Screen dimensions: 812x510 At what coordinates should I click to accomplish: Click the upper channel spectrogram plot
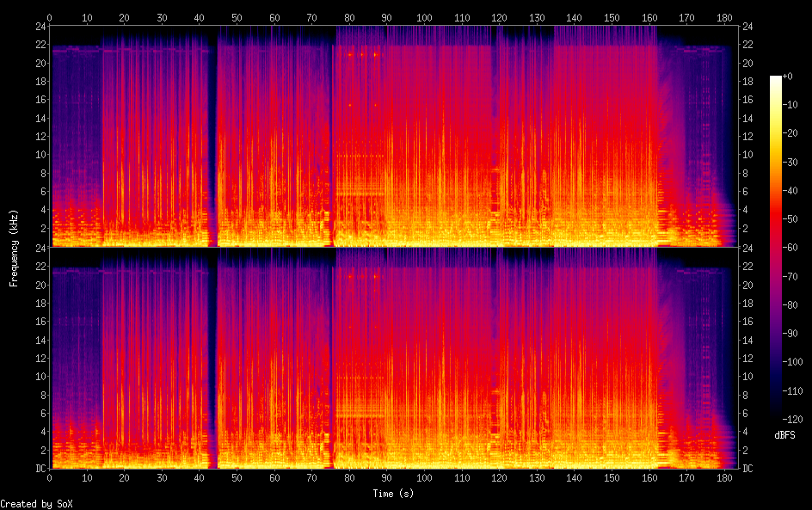click(x=394, y=136)
